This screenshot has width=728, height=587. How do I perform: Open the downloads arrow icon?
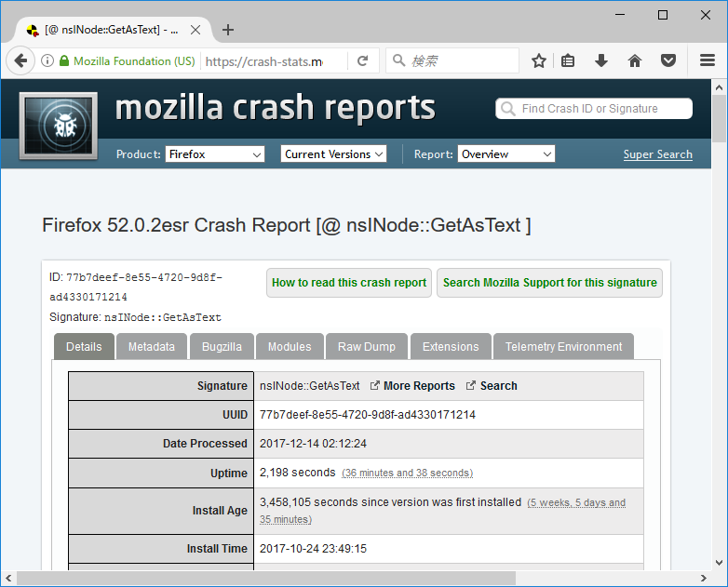[601, 60]
